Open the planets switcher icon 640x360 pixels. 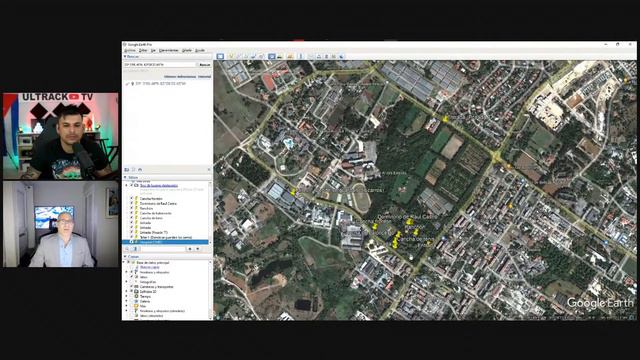pyautogui.click(x=290, y=56)
